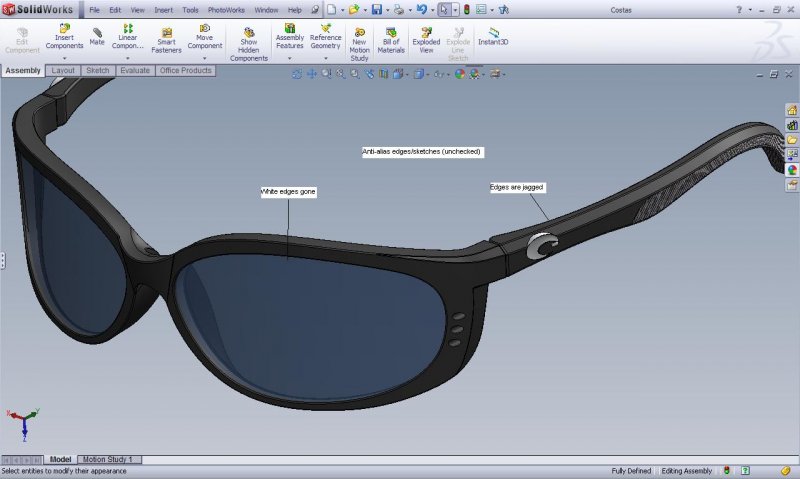
Task: Click the Reference Geometry icon
Action: coord(326,37)
